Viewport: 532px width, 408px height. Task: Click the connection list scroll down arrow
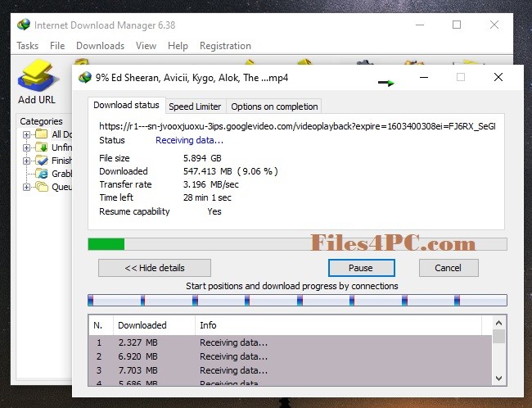[x=498, y=379]
